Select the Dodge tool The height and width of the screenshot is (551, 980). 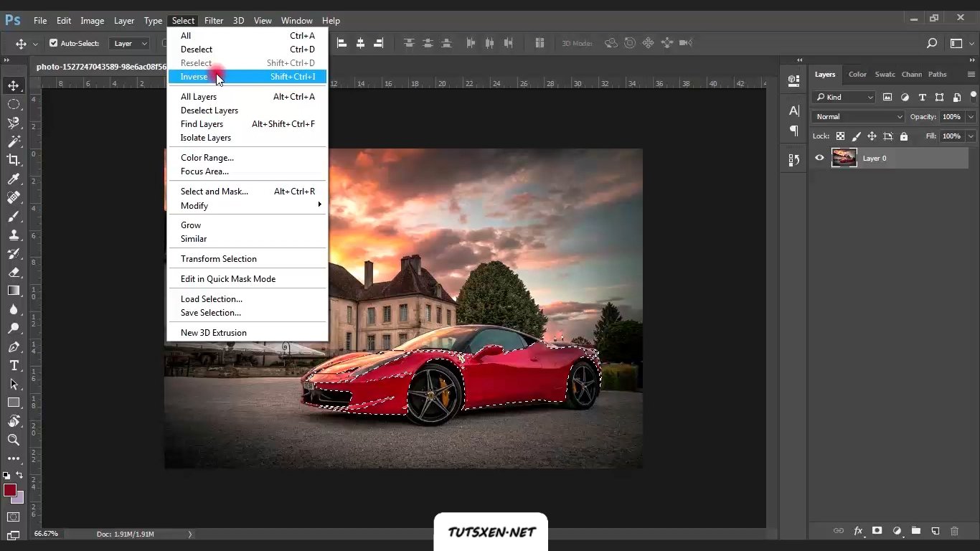14,328
